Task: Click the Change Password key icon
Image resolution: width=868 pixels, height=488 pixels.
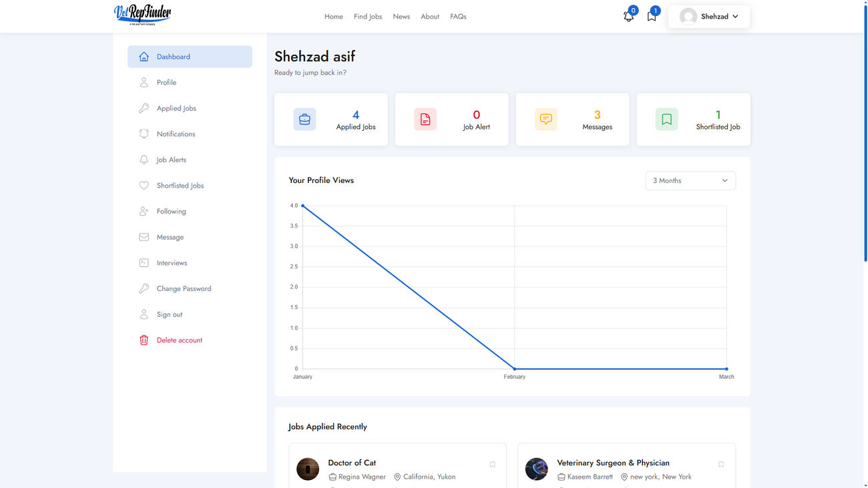Action: tap(144, 289)
